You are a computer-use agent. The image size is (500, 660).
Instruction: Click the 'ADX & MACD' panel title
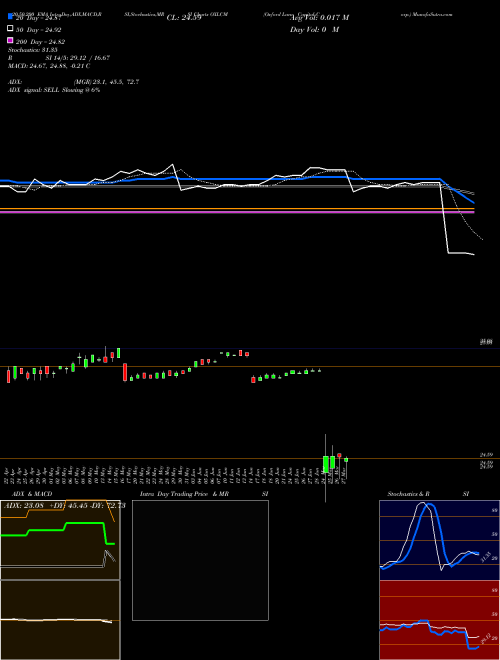click(x=32, y=494)
